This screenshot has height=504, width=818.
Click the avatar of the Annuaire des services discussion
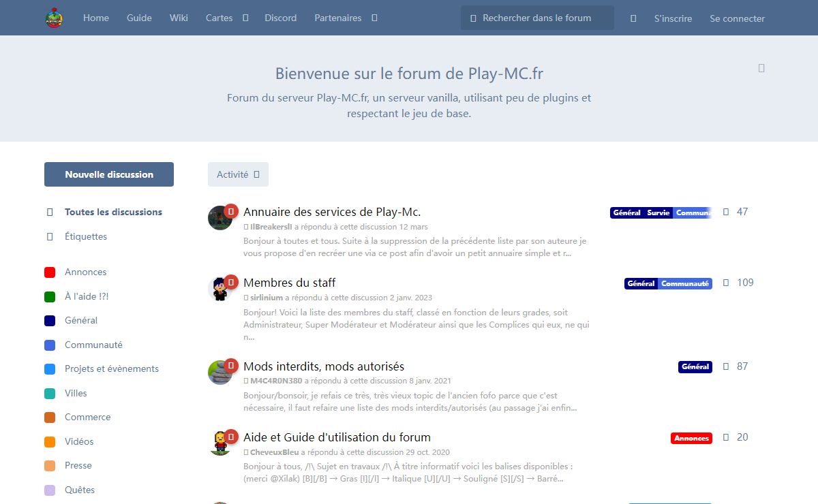219,218
